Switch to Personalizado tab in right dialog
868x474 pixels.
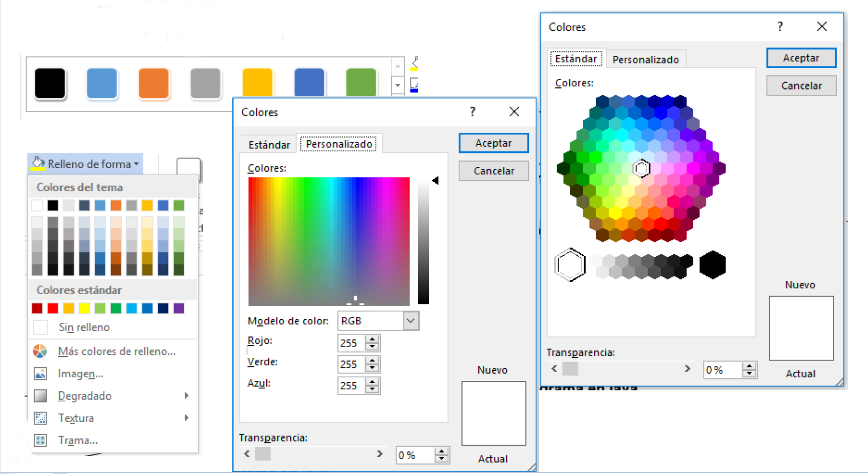[x=646, y=60]
